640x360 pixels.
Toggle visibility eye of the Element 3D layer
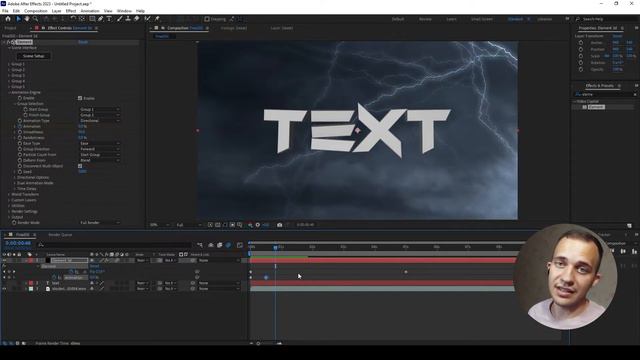tap(4, 260)
